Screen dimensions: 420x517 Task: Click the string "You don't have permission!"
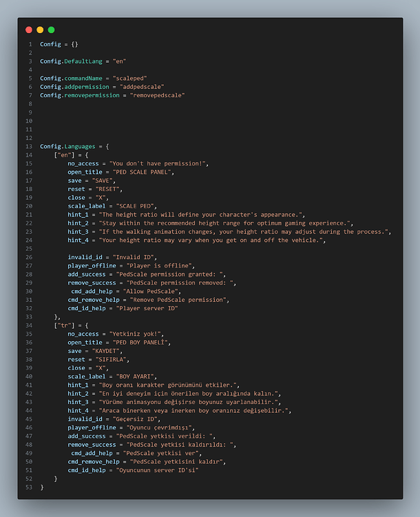pos(158,163)
